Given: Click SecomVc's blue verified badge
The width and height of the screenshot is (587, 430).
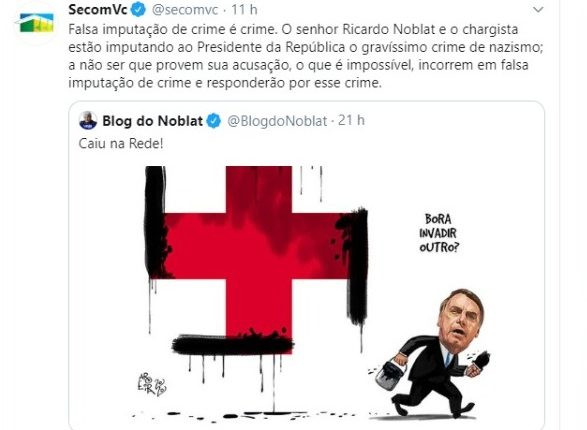Looking at the screenshot, I should click(x=139, y=10).
